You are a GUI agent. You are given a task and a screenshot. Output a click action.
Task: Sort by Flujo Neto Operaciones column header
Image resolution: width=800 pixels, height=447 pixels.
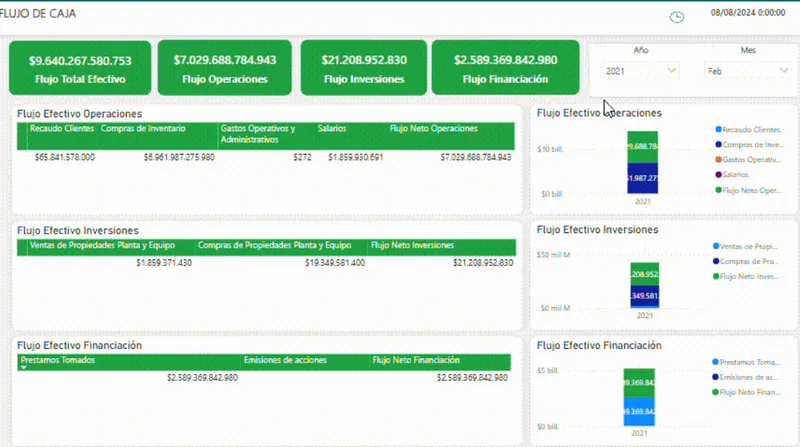coord(434,129)
